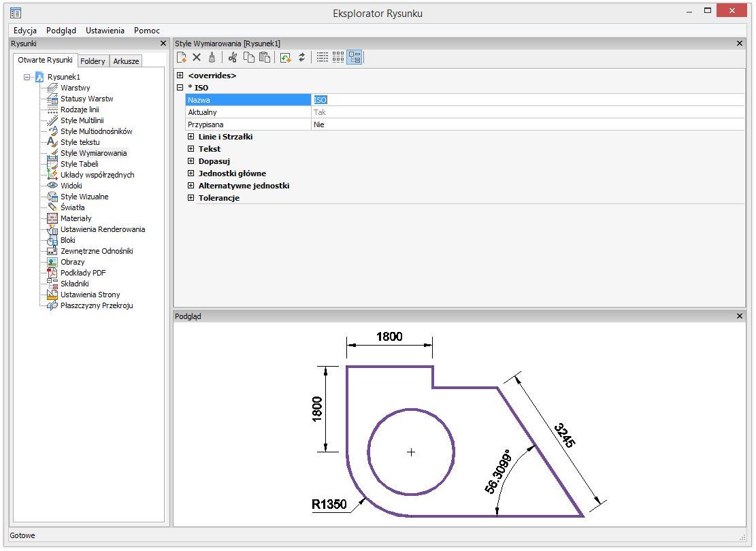Click the Cut scissors icon
The width and height of the screenshot is (756, 551).
tap(233, 57)
